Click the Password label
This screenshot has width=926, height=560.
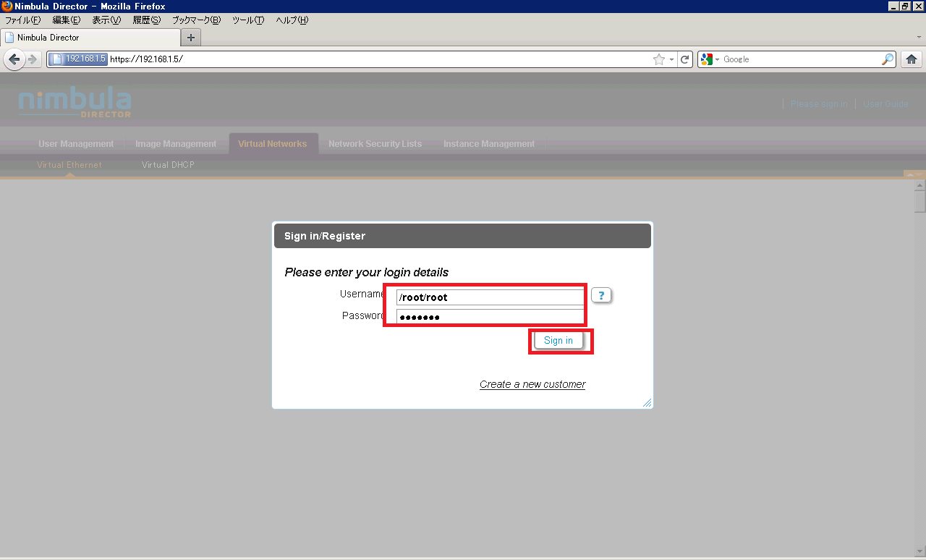364,316
